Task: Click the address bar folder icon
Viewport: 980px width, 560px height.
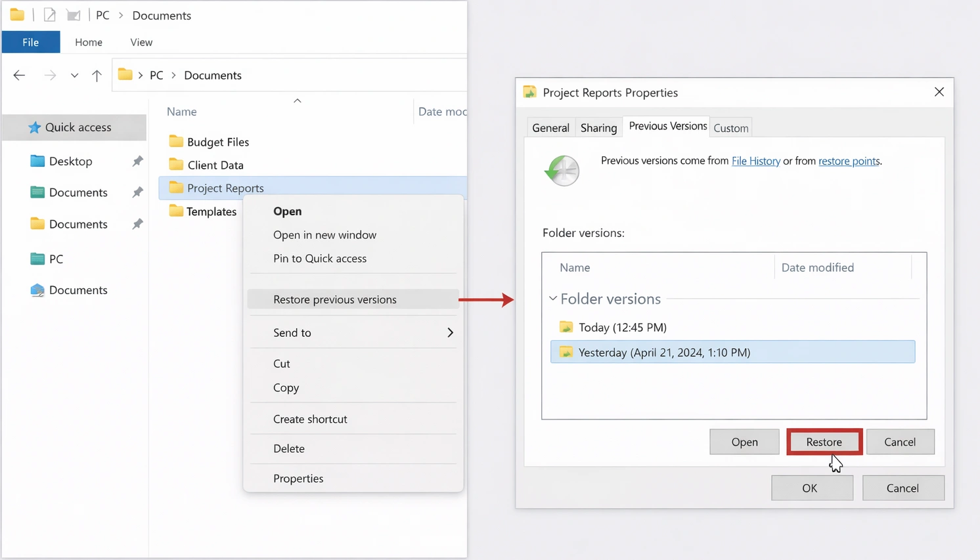Action: point(125,75)
